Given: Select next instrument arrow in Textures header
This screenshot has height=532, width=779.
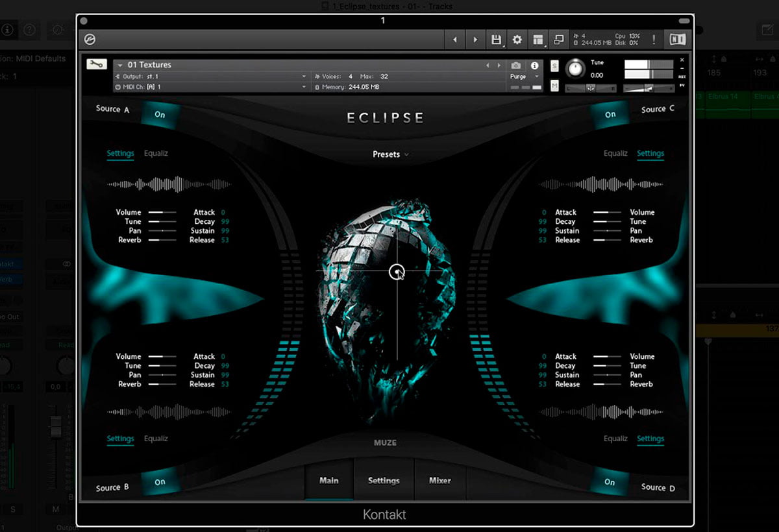Looking at the screenshot, I should 499,66.
